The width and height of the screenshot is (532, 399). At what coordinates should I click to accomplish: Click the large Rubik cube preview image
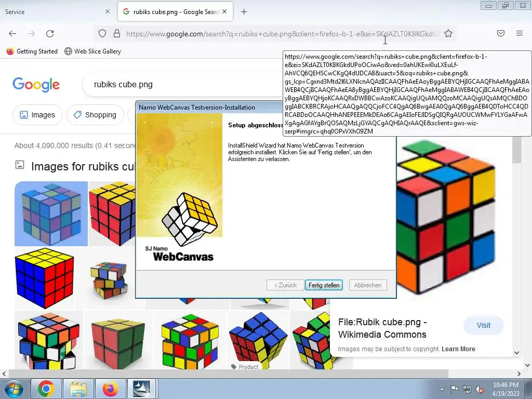pos(446,217)
